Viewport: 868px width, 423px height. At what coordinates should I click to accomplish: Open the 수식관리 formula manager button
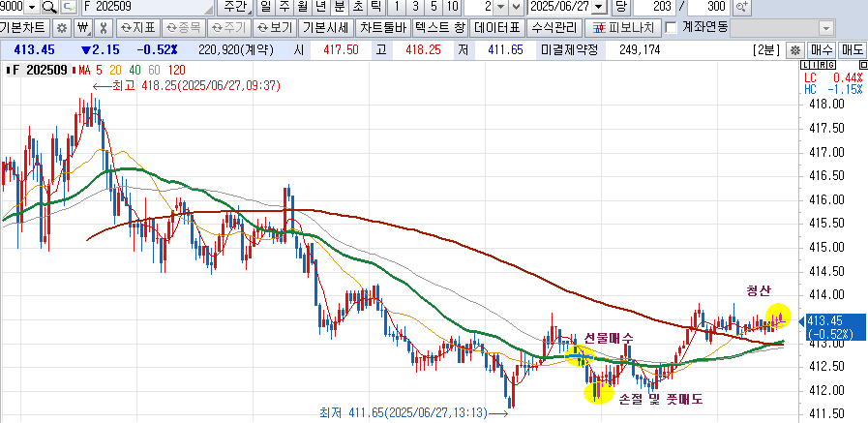pyautogui.click(x=554, y=28)
